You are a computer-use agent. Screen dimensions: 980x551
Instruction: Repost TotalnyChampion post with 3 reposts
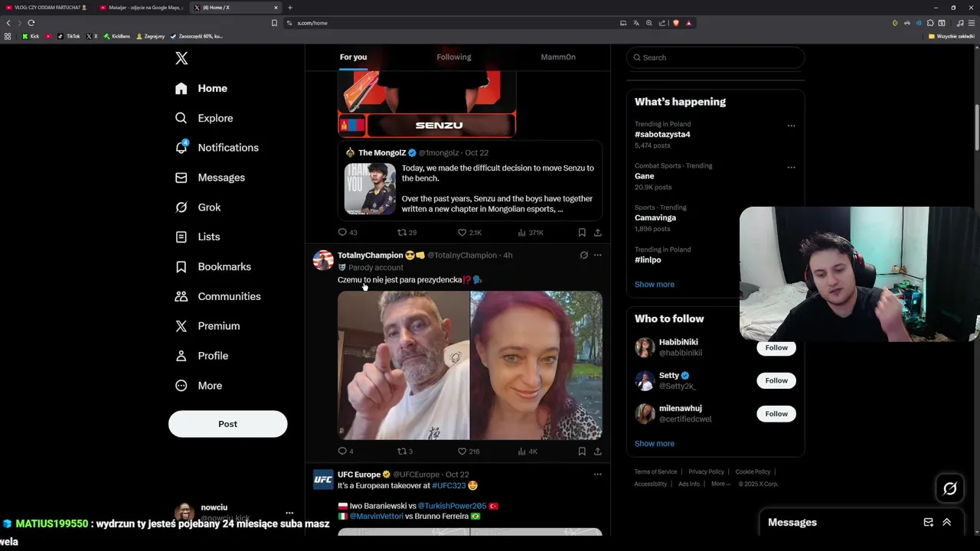coord(405,452)
